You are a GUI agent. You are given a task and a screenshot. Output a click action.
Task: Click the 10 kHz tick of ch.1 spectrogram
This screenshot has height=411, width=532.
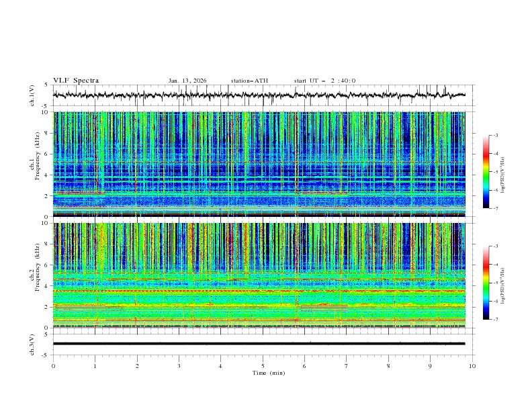(x=45, y=112)
